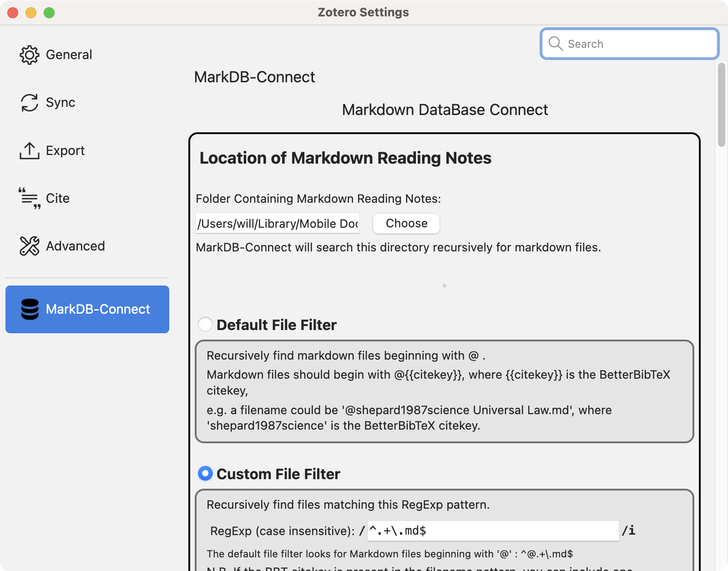Click the 'Location of Markdown Reading Notes' heading
This screenshot has width=728, height=571.
[x=345, y=158]
